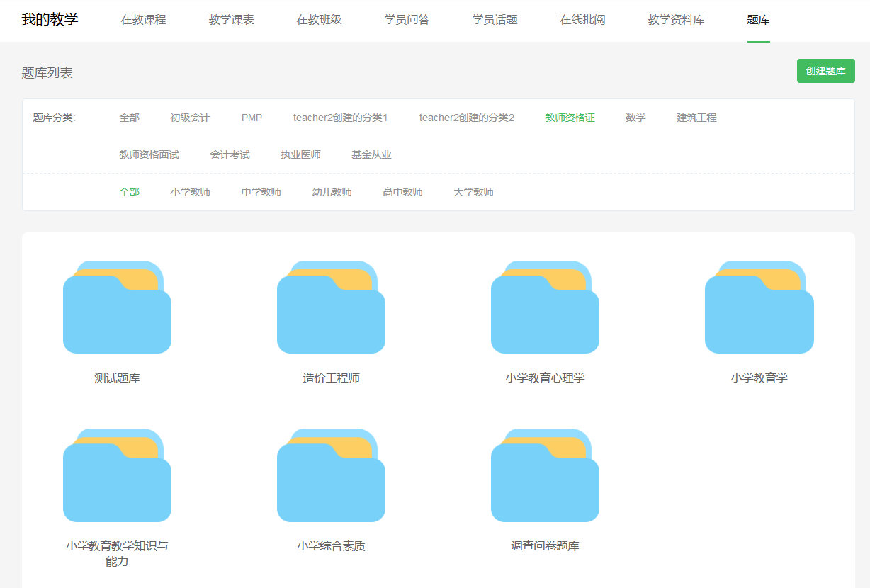Open the 小学综合素质 folder icon

(331, 475)
